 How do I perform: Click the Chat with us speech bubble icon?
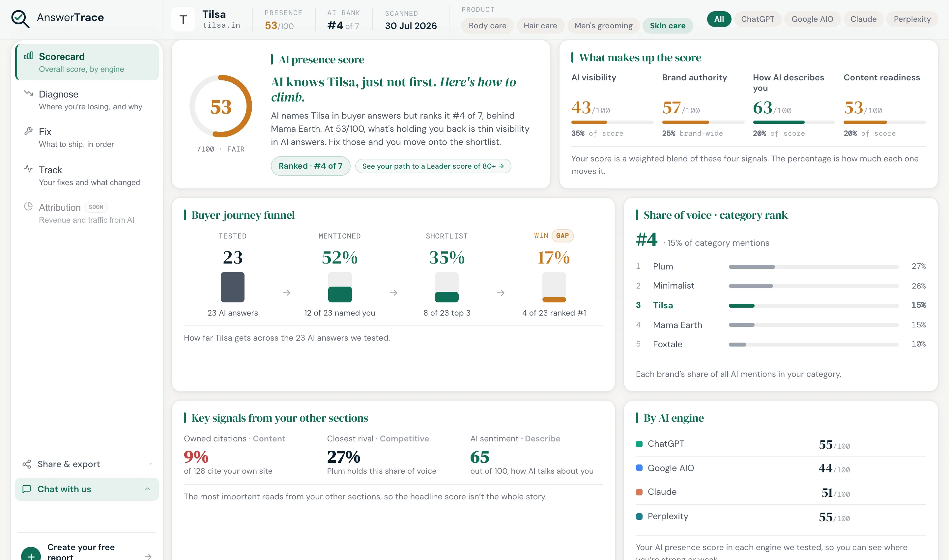tap(27, 489)
